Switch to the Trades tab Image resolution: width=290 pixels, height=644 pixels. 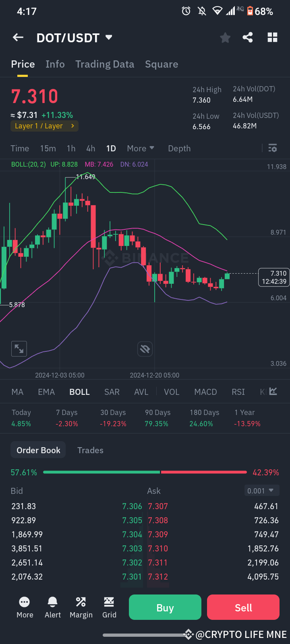[x=90, y=450]
